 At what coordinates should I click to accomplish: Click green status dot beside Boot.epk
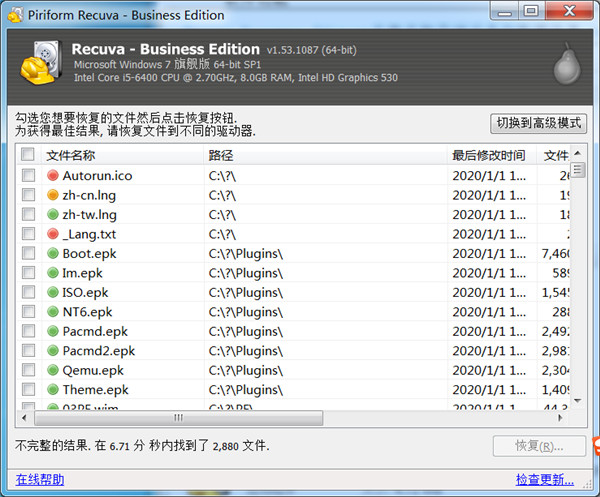pyautogui.click(x=53, y=253)
